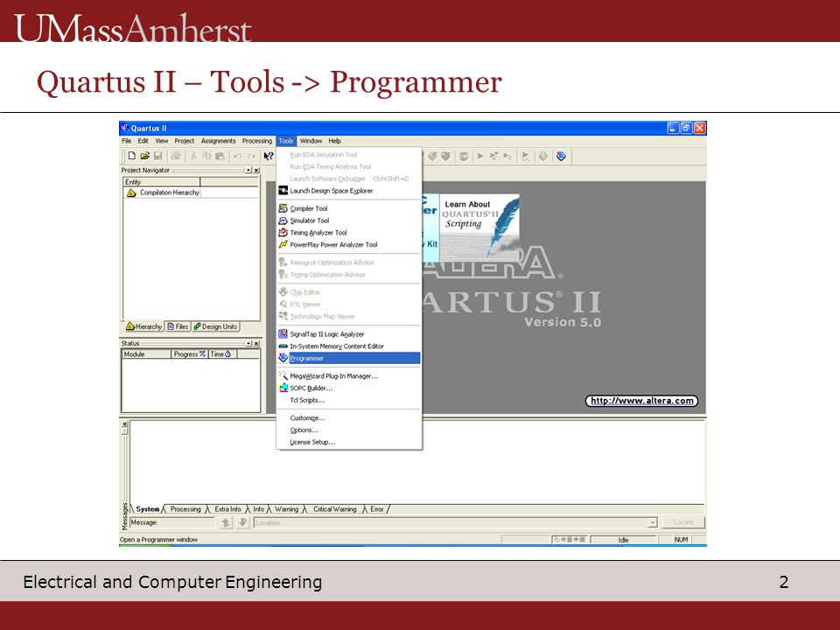Click the Undo arrow toolbar icon

tap(237, 156)
